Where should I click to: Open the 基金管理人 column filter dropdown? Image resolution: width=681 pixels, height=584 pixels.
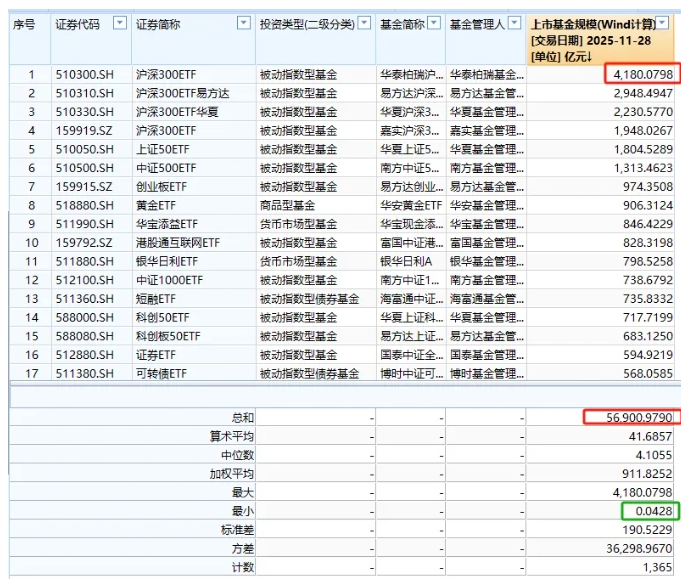(514, 23)
